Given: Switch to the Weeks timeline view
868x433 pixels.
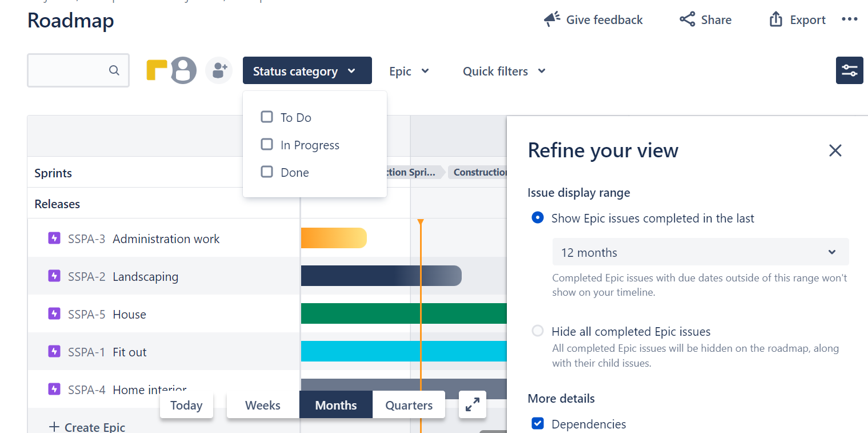Looking at the screenshot, I should pos(262,404).
